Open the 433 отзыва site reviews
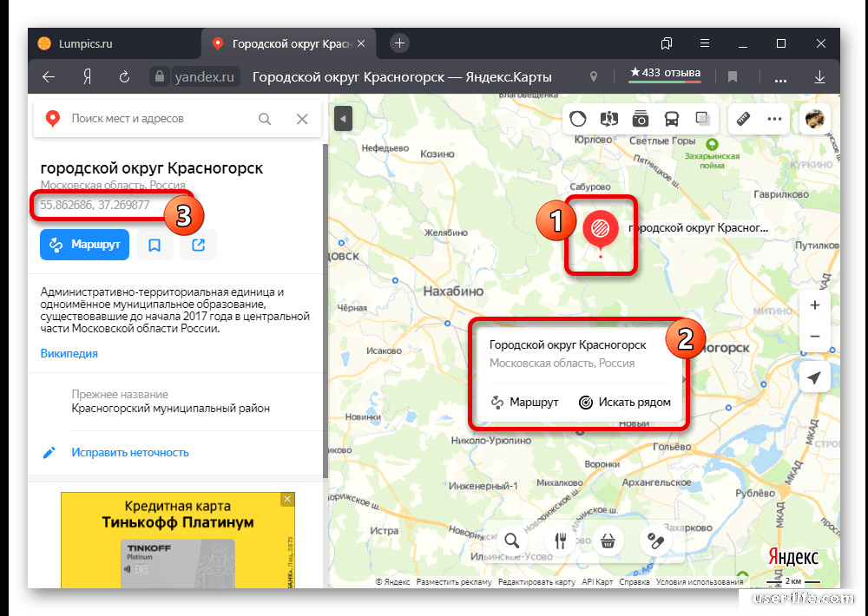The image size is (868, 616). pyautogui.click(x=665, y=74)
